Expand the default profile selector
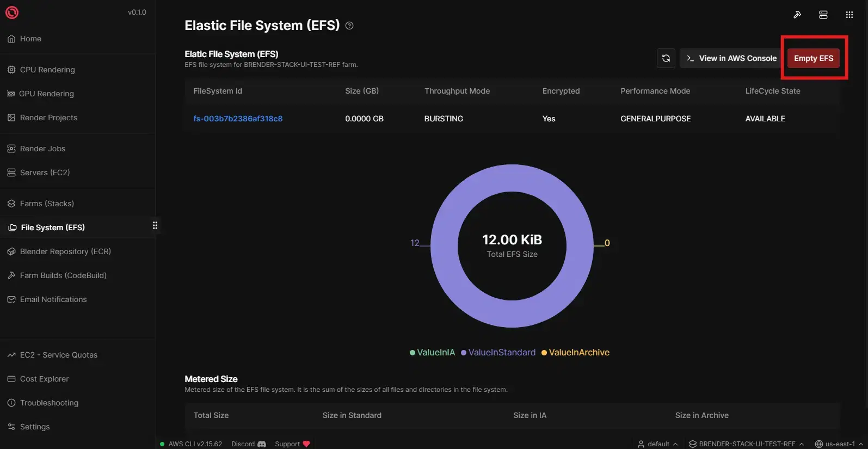This screenshot has height=449, width=868. click(657, 444)
